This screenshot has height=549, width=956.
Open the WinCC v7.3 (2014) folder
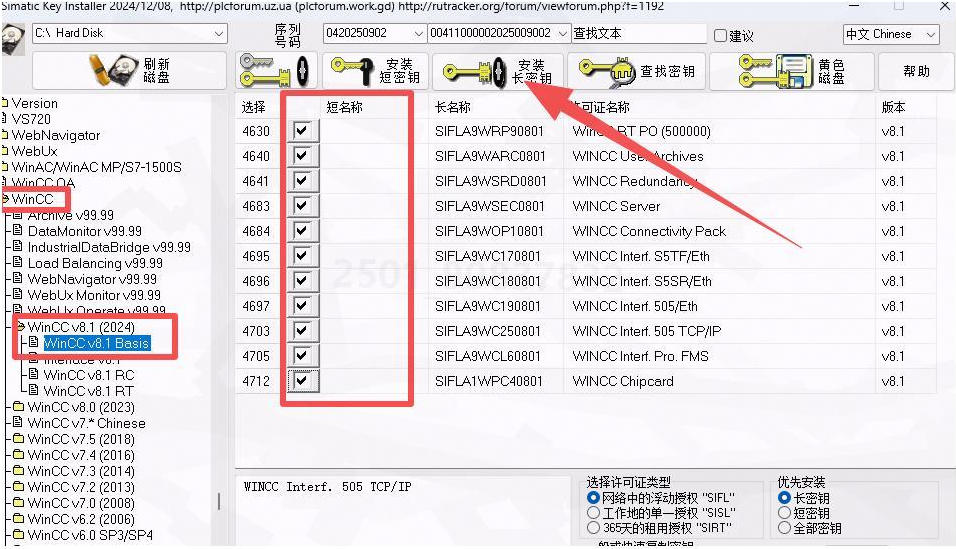(73, 471)
